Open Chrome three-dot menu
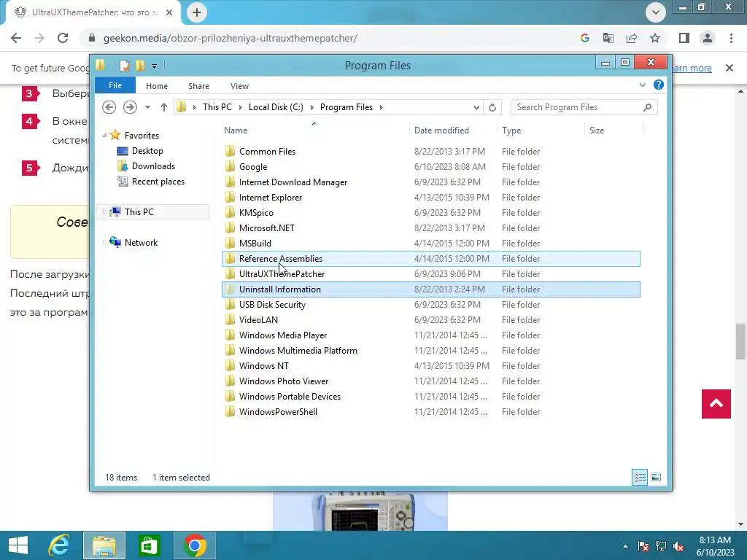The width and height of the screenshot is (747, 560). [731, 38]
